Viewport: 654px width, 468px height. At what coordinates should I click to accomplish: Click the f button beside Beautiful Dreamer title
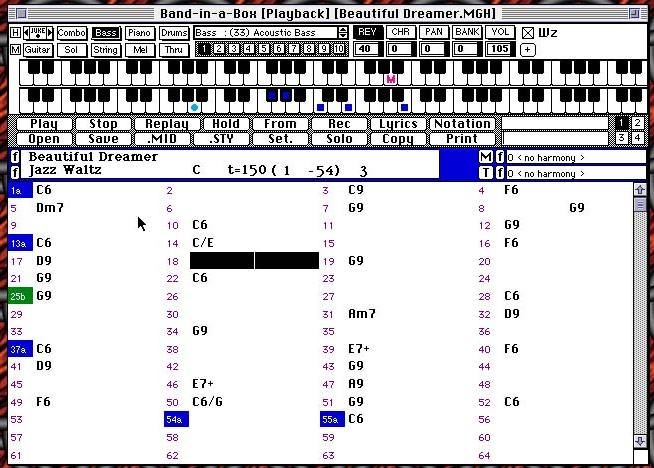[15, 157]
